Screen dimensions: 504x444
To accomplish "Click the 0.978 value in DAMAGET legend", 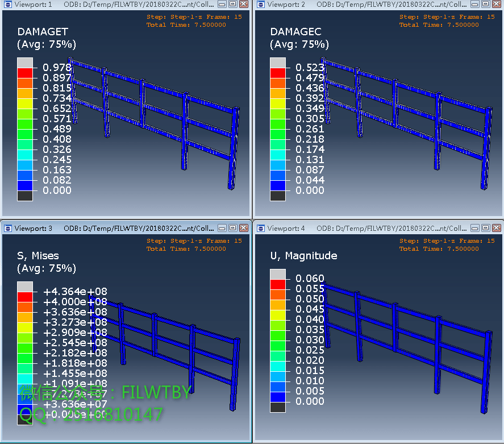I will tap(57, 67).
